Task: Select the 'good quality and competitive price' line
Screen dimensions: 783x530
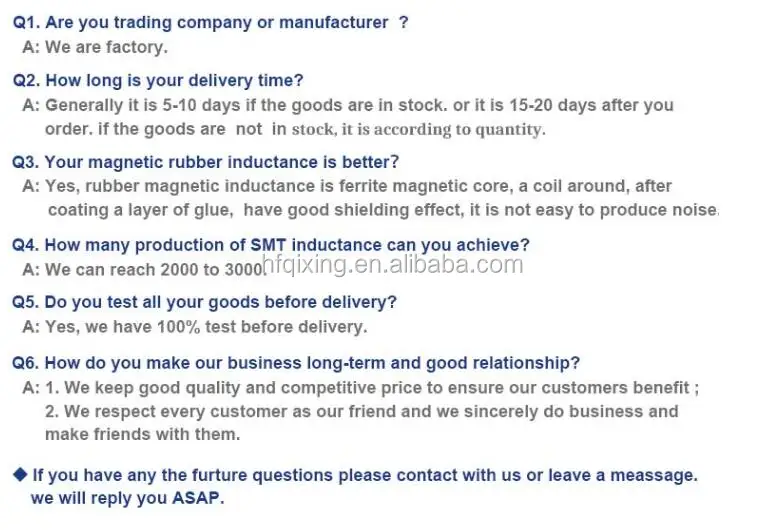Action: pyautogui.click(x=372, y=387)
